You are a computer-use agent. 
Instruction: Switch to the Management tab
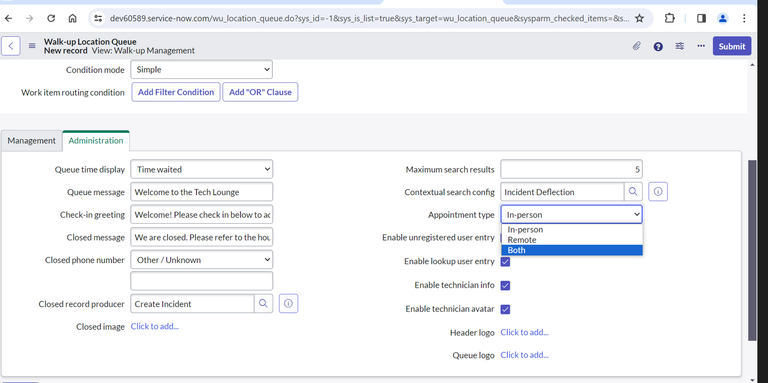[31, 141]
